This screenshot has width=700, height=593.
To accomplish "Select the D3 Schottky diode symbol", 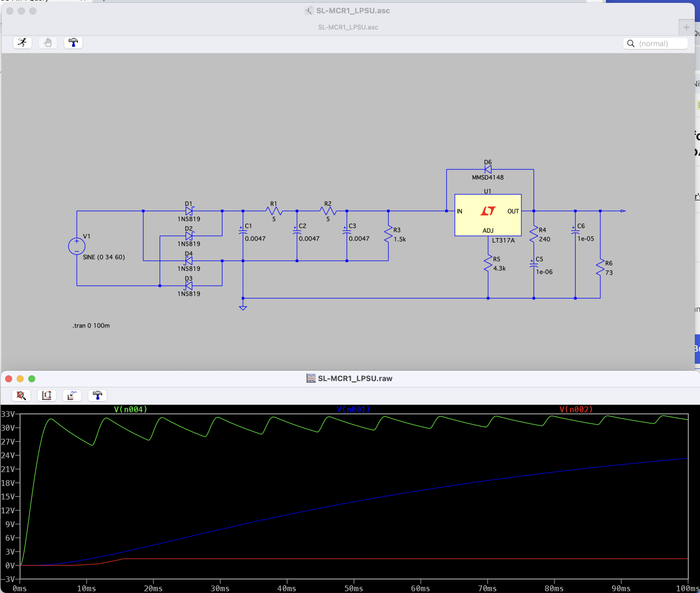I will (x=189, y=286).
